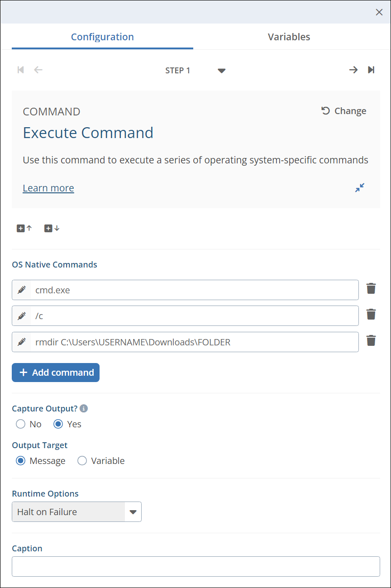Set Output Target to Variable
The image size is (391, 588).
coord(82,461)
